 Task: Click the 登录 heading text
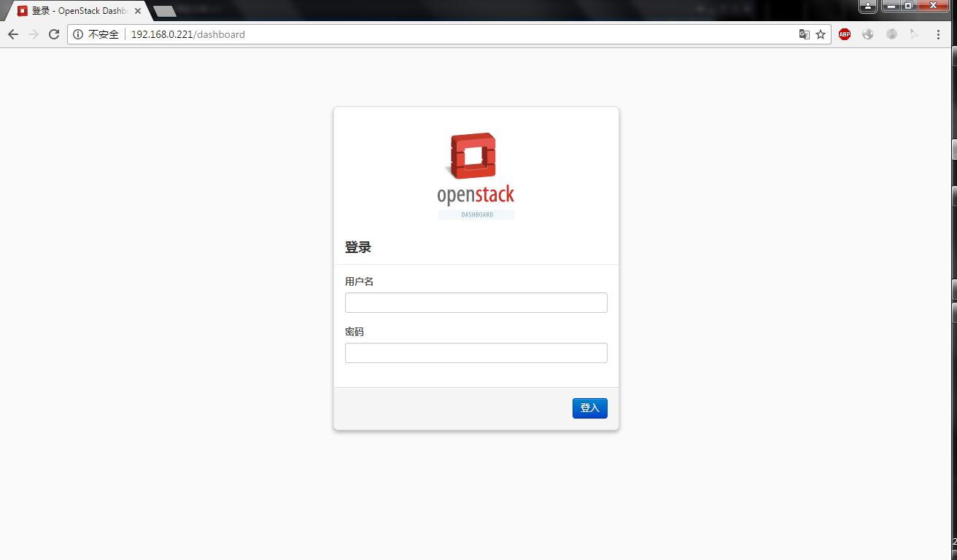click(x=358, y=247)
